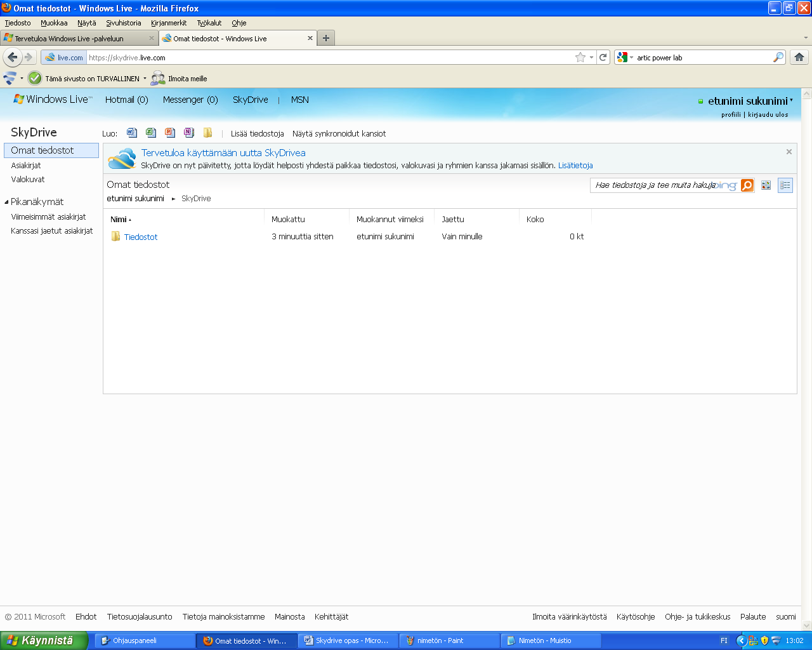Viewport: 812px width, 650px height.
Task: Open the Tiedosto menu
Action: (18, 23)
